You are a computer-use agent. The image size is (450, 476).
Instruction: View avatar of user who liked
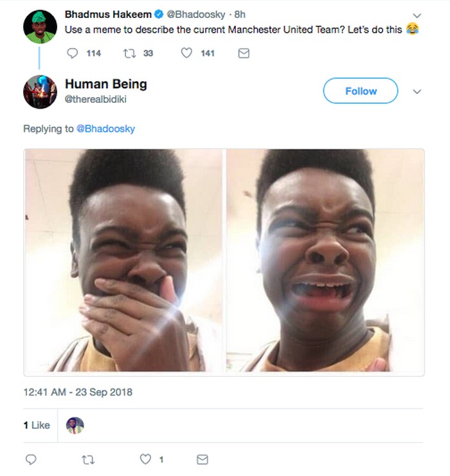(75, 425)
